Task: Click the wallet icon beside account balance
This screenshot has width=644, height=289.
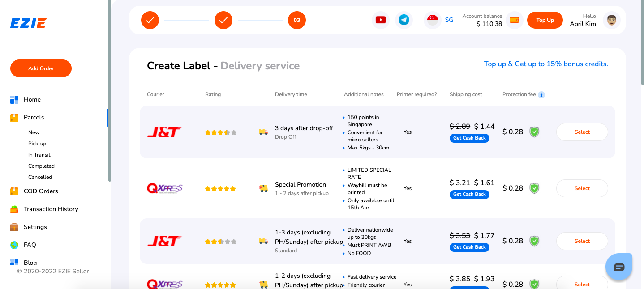Action: [515, 20]
